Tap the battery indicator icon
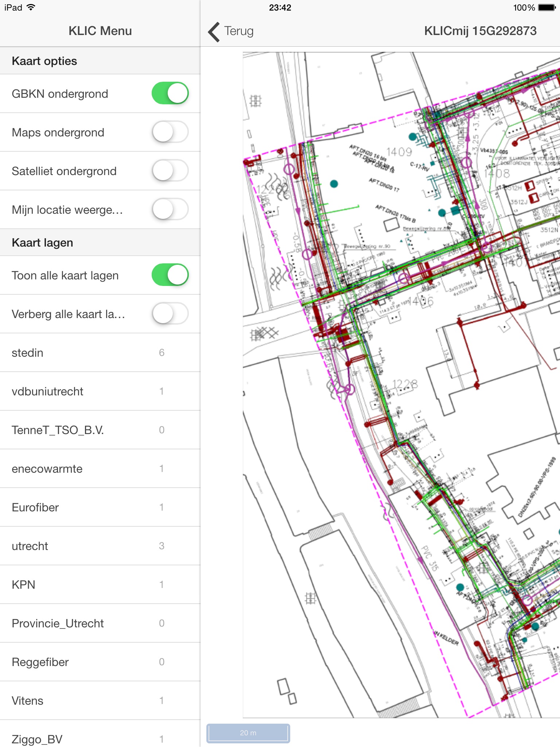Image resolution: width=560 pixels, height=747 pixels. coord(547,8)
